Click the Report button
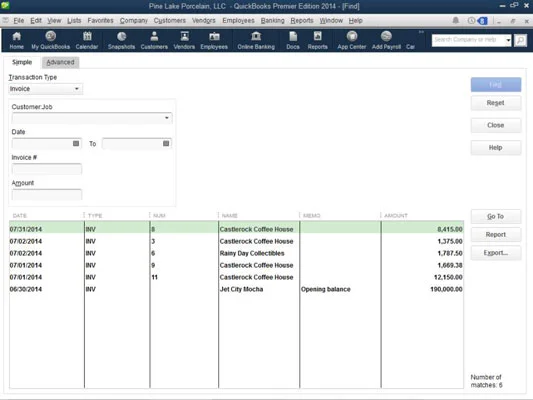Image resolution: width=533 pixels, height=400 pixels. [496, 234]
